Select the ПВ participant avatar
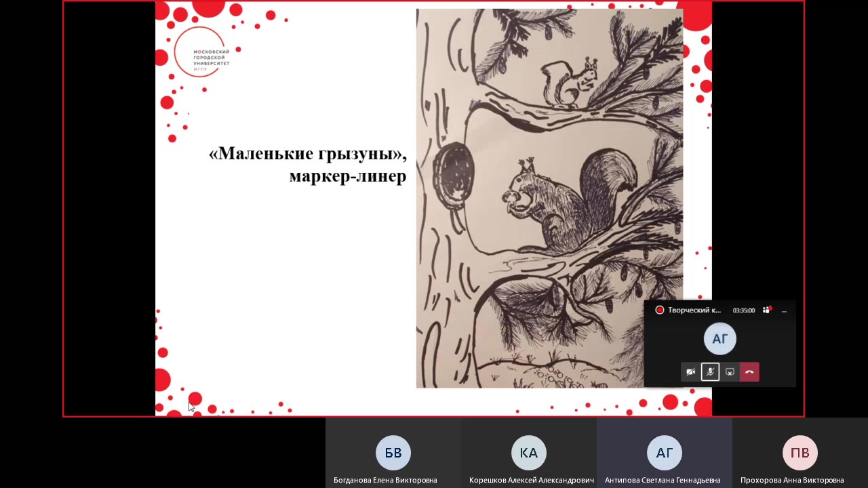The width and height of the screenshot is (868, 488). [800, 453]
